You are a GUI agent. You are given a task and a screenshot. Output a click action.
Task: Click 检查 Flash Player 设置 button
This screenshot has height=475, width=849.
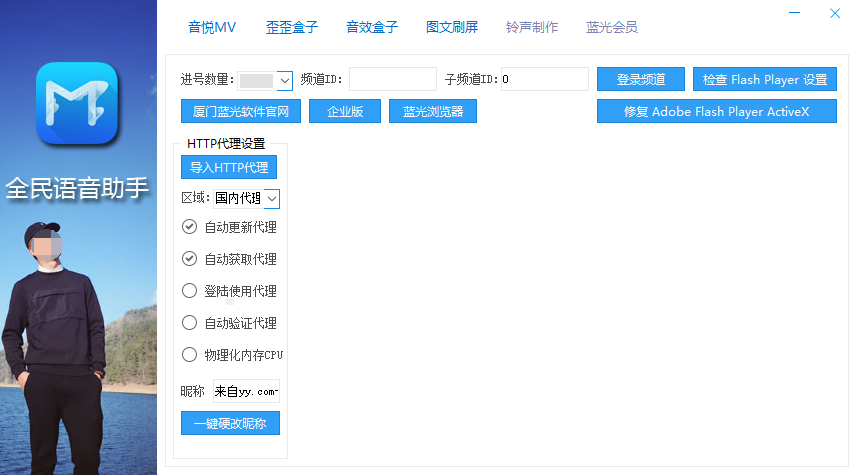(765, 79)
